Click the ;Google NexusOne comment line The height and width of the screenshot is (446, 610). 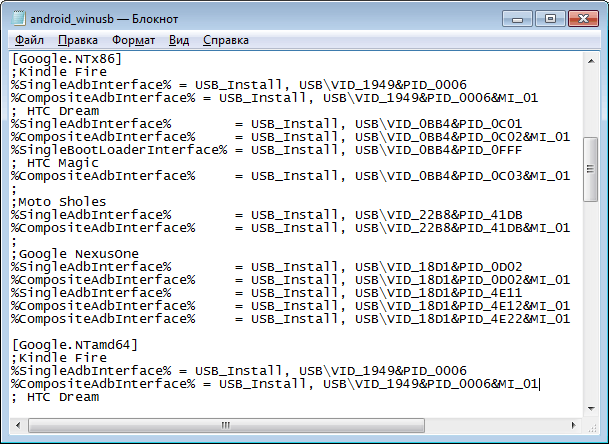click(x=75, y=254)
